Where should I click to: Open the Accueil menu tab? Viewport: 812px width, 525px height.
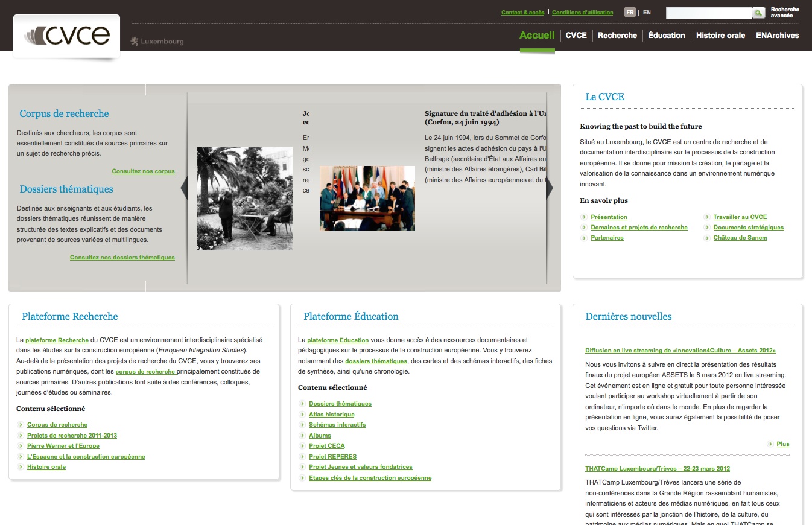537,36
